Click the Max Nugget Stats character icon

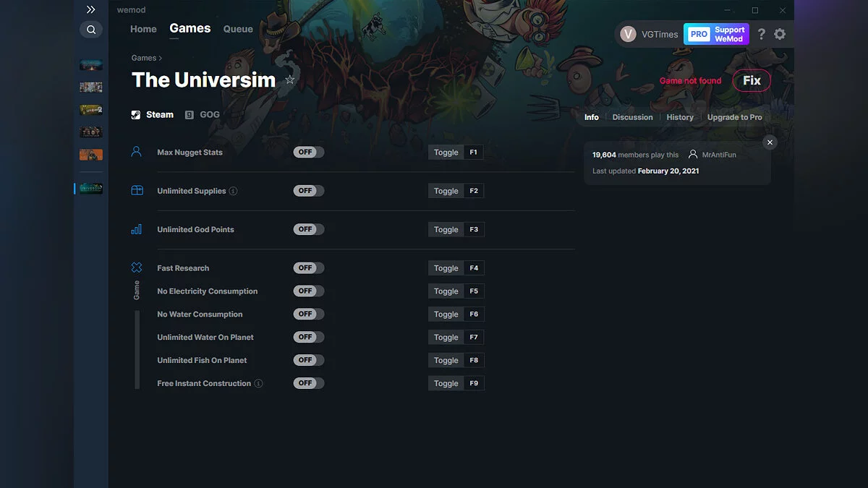click(x=136, y=151)
